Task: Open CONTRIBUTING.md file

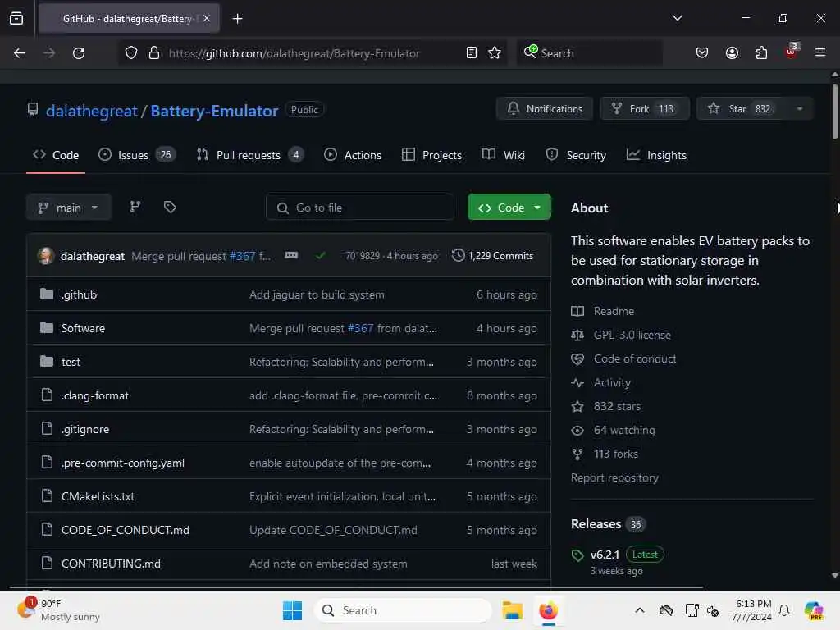Action: (111, 564)
